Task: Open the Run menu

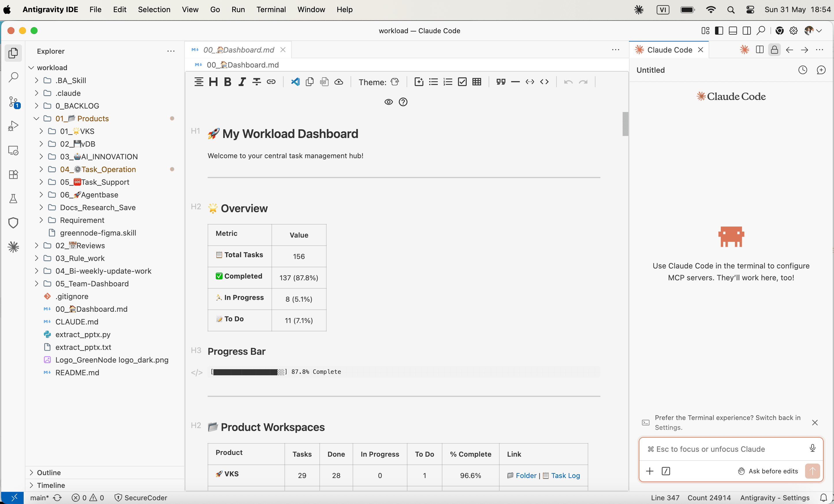Action: pyautogui.click(x=238, y=10)
